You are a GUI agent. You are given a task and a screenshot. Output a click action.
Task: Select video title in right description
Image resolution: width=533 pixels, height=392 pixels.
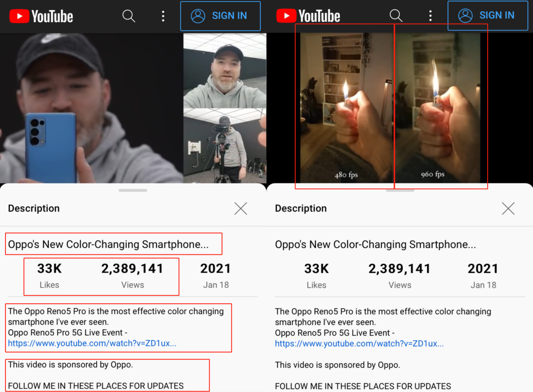[375, 244]
